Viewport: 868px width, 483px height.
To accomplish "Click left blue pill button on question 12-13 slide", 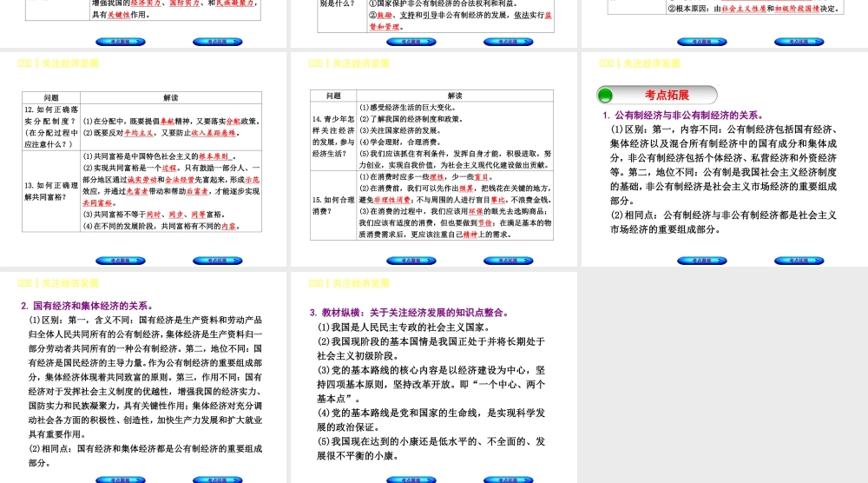I will tap(120, 261).
